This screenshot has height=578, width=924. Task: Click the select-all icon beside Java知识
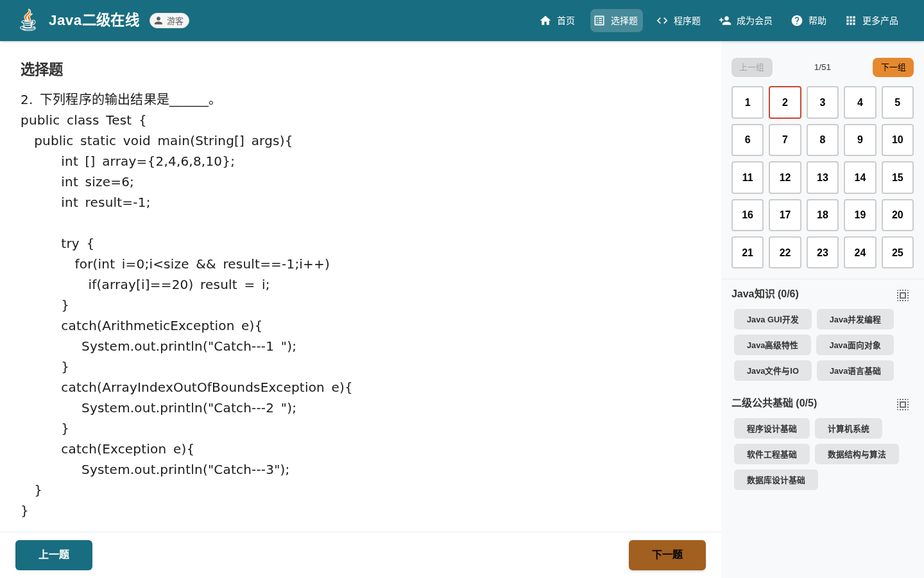[903, 295]
